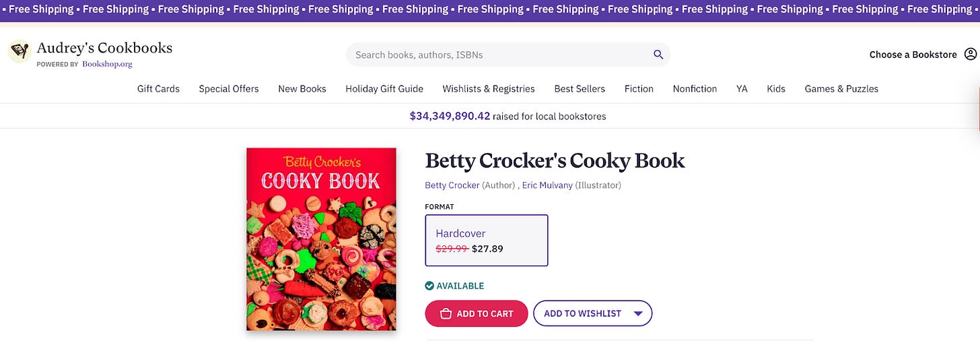
Task: Open Betty Crocker author link
Action: point(452,185)
